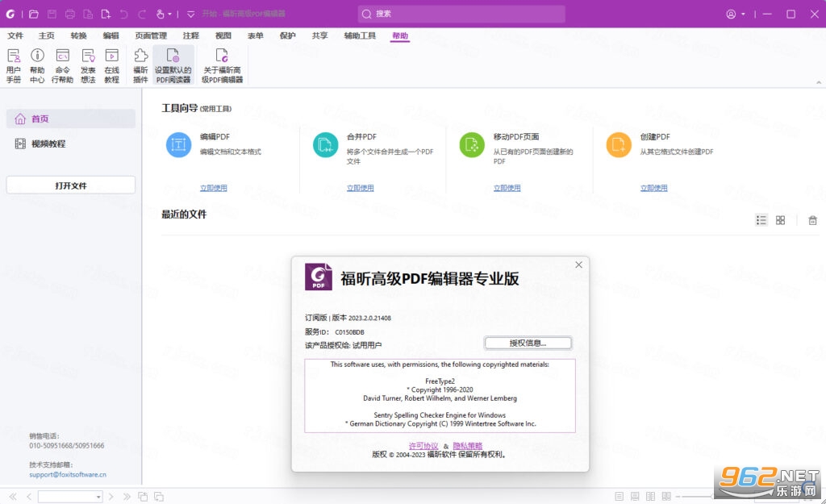Click 立即使用 link under 编辑PDF

click(213, 188)
